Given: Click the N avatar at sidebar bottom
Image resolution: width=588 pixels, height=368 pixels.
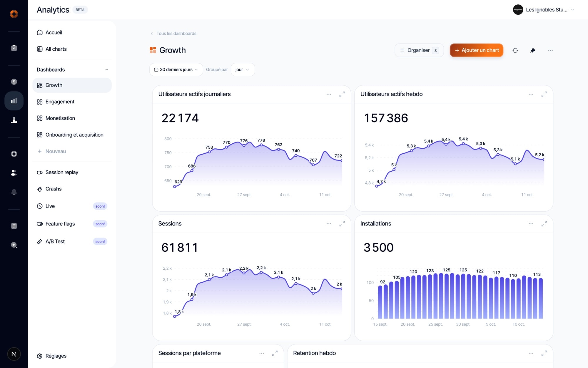Looking at the screenshot, I should [x=14, y=354].
